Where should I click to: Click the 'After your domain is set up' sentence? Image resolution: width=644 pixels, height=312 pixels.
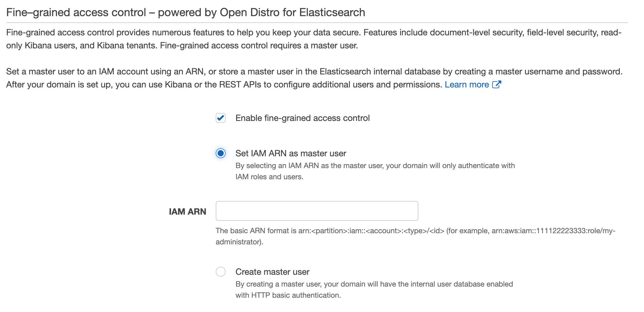(224, 85)
